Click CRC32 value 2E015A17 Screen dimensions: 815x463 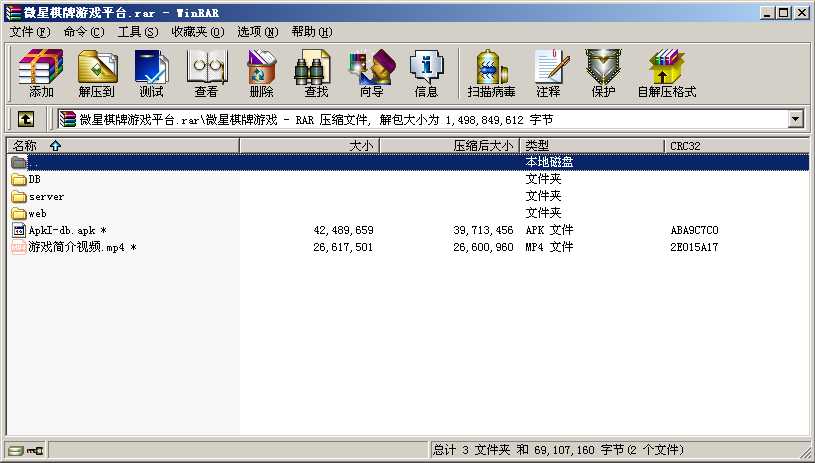[694, 247]
